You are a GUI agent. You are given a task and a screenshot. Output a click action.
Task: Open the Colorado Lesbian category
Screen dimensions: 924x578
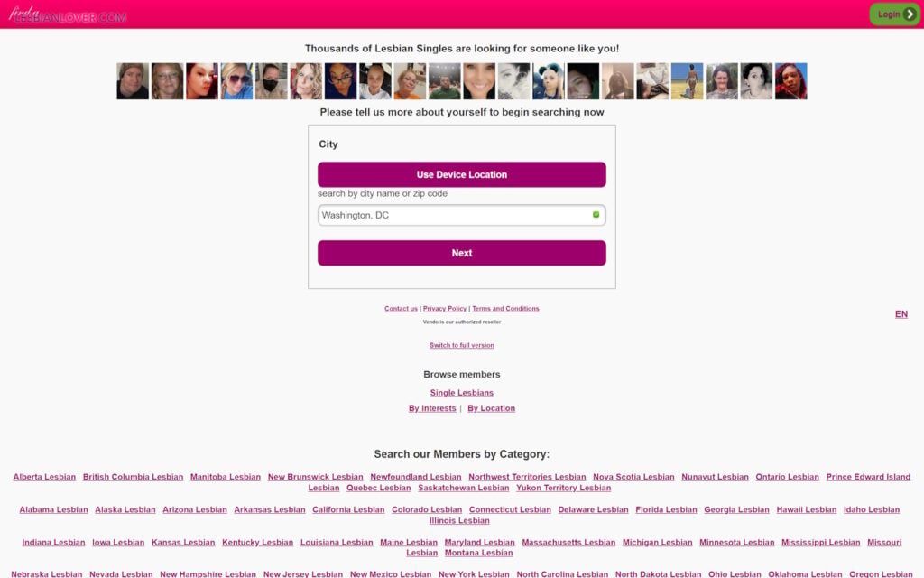[x=427, y=509]
